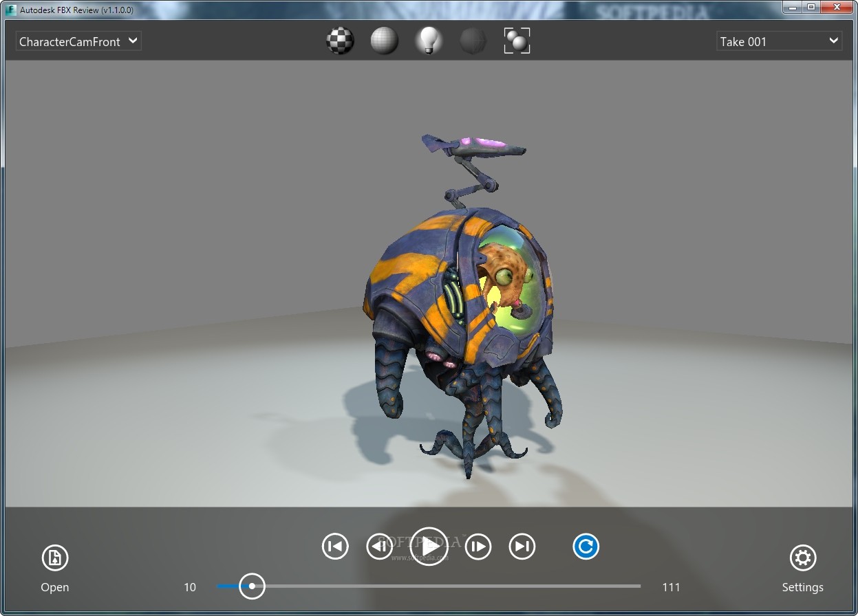Screen dimensions: 858x616
Task: Step forward one frame
Action: pos(478,547)
